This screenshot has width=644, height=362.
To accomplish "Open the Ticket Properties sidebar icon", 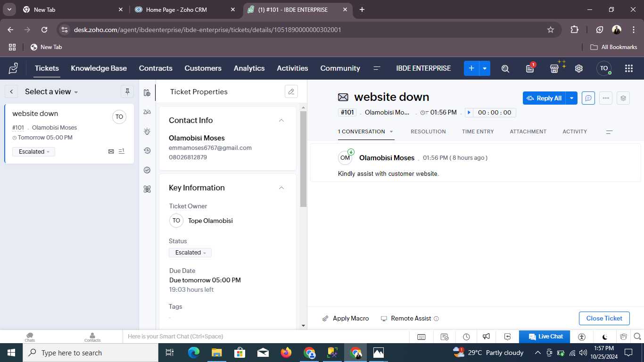I will tap(147, 92).
